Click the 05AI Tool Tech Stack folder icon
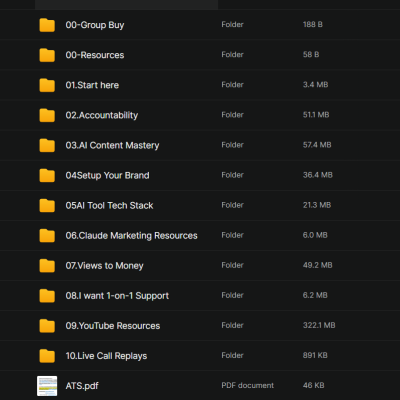This screenshot has height=400, width=400. (47, 205)
